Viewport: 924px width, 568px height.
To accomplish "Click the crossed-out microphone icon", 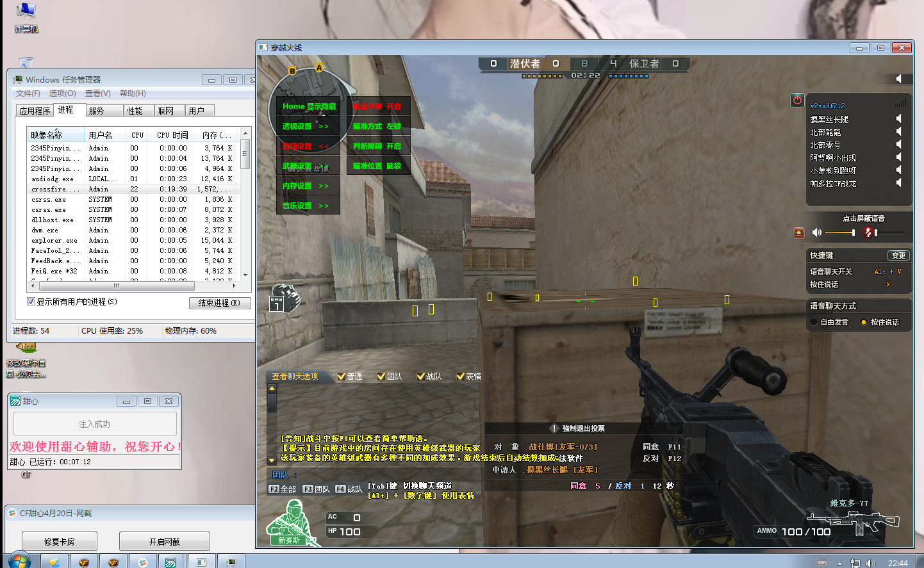I will coord(868,232).
